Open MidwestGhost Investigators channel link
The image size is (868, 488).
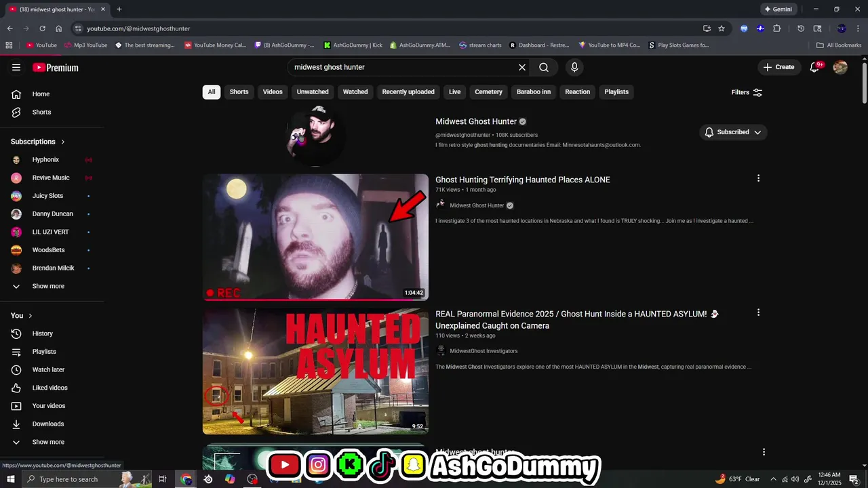[484, 351]
